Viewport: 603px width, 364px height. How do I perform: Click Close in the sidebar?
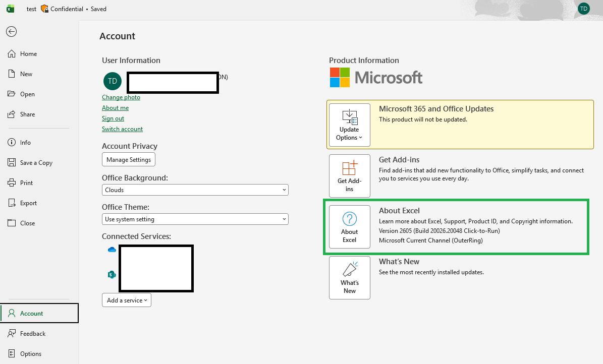tap(39, 223)
